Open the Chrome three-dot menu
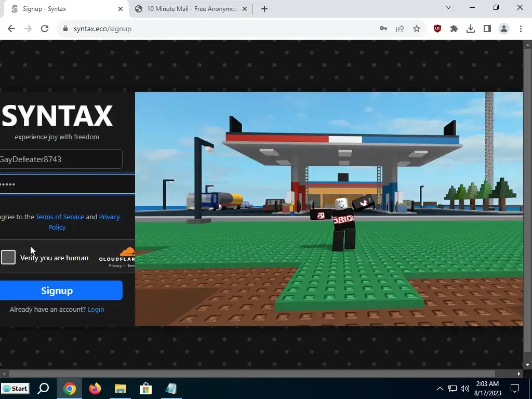Image resolution: width=532 pixels, height=399 pixels. pyautogui.click(x=521, y=29)
